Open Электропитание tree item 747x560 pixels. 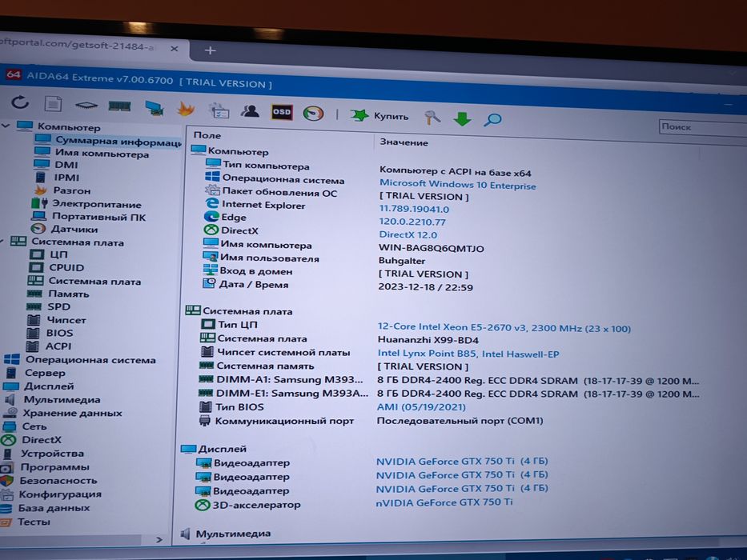click(x=86, y=204)
